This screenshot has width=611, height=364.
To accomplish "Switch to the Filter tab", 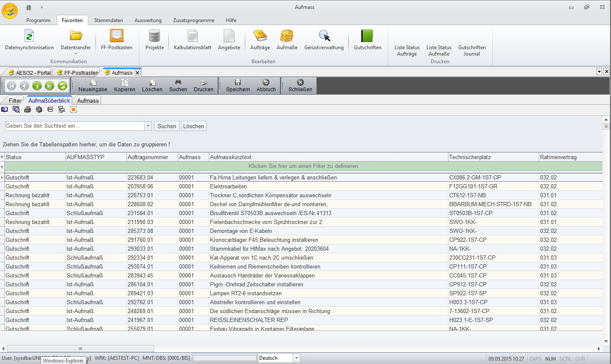I will 15,101.
